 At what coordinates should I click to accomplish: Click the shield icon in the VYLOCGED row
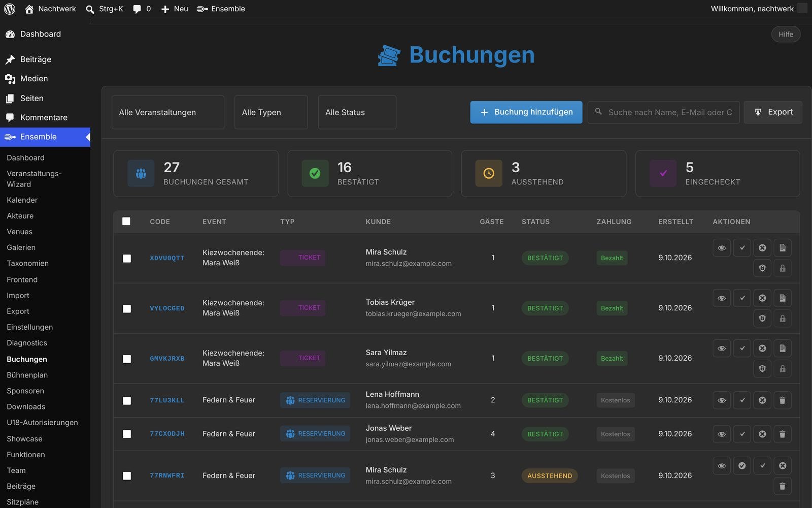coord(762,319)
